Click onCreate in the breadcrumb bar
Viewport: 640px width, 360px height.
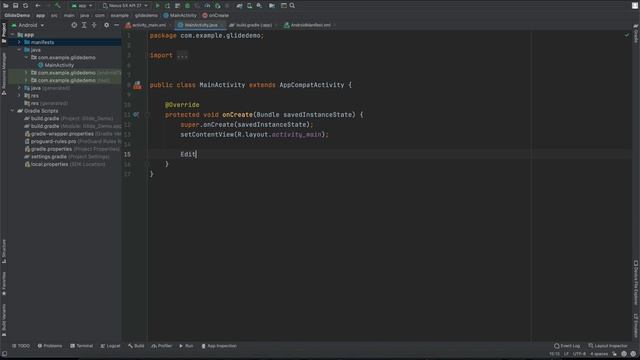(216, 16)
